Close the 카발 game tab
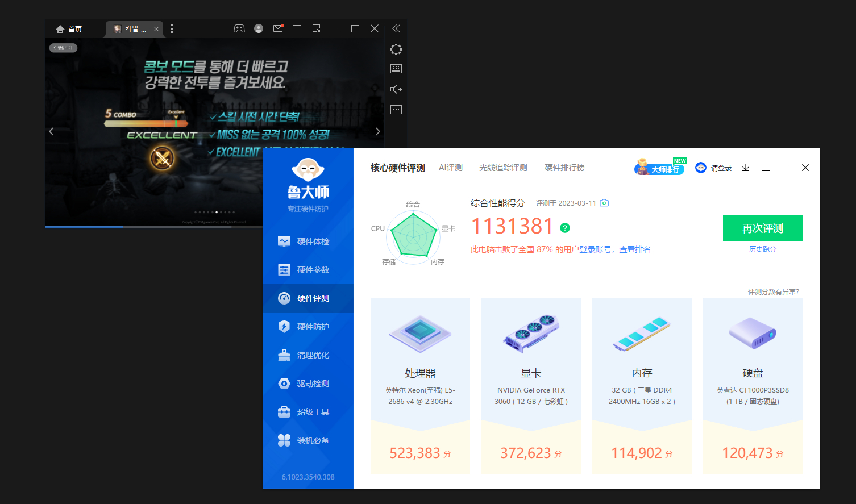The image size is (856, 504). 156,29
